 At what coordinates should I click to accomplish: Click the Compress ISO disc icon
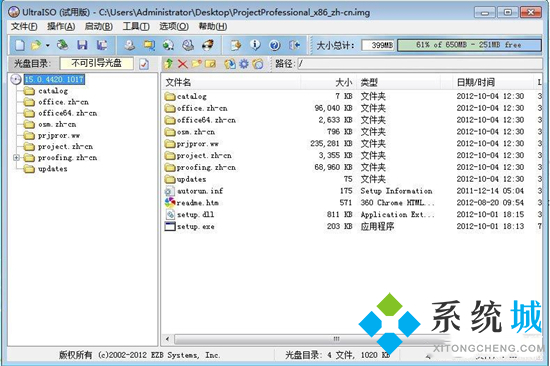click(168, 45)
